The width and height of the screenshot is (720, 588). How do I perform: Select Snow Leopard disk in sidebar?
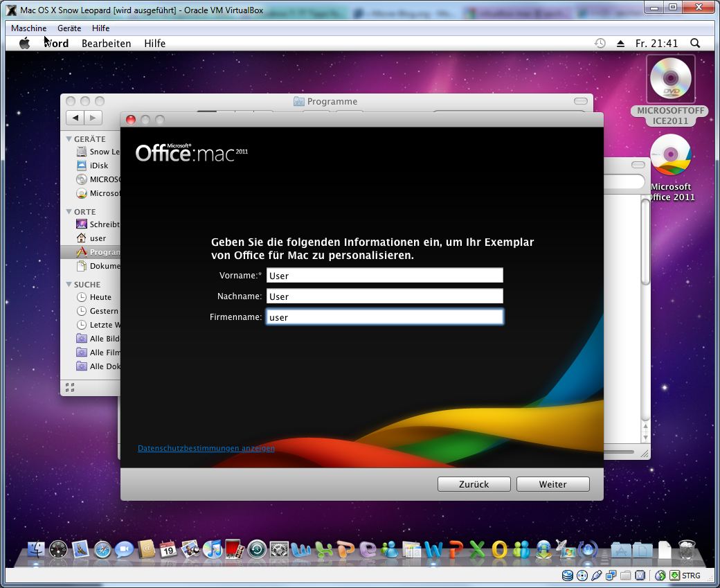98,152
